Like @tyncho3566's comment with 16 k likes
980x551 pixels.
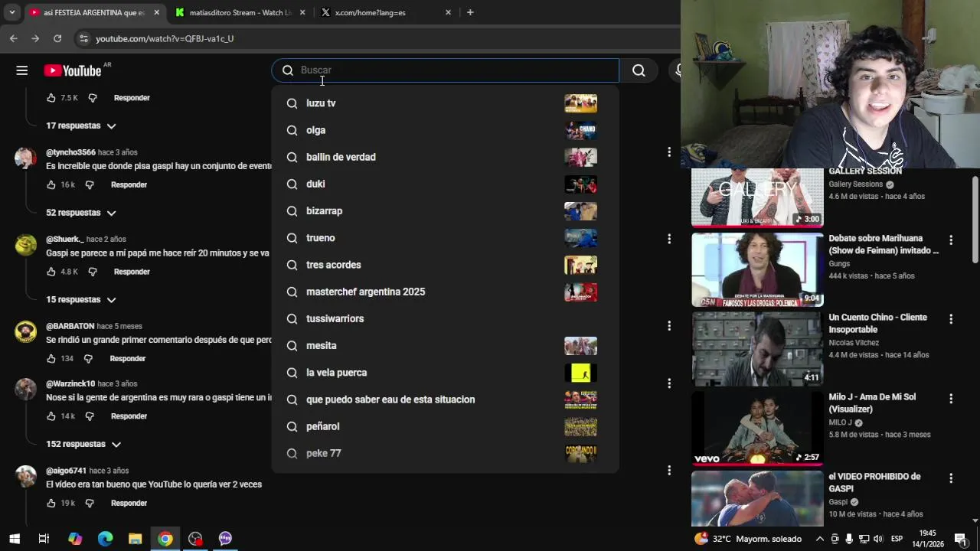click(x=51, y=184)
